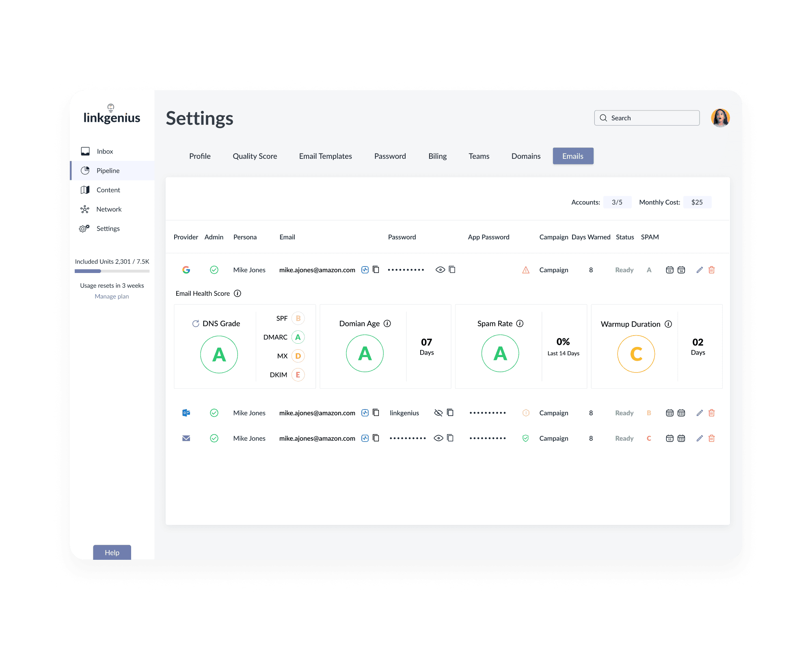Image resolution: width=812 pixels, height=650 pixels.
Task: Click into the Search field
Action: click(647, 118)
